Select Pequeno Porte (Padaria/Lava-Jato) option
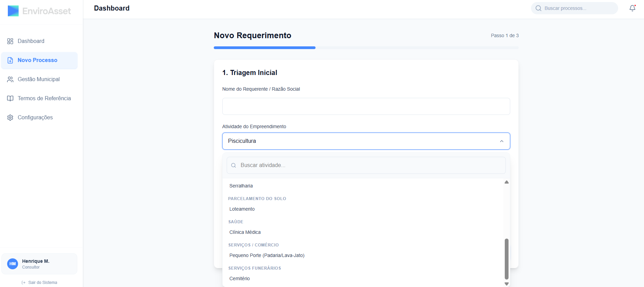Viewport: 644px width, 287px height. pos(267,255)
